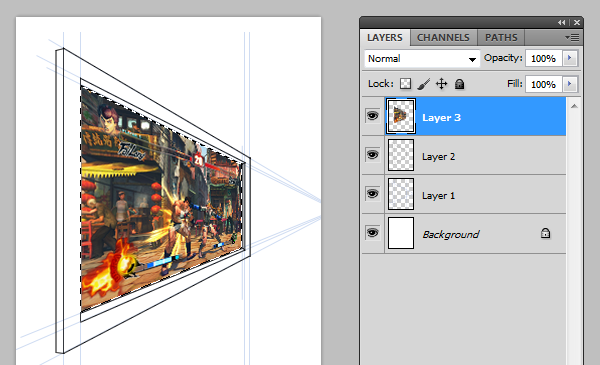
Task: Select the Layer 2 name text
Action: point(439,156)
